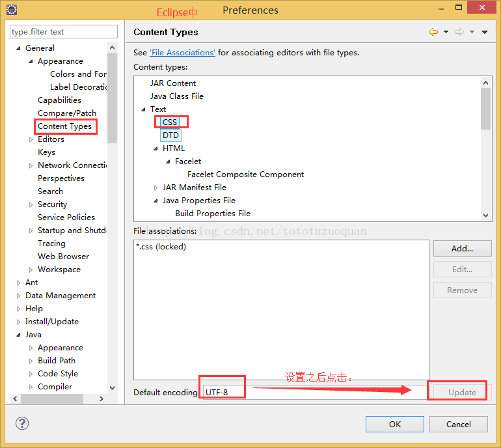Open the Web Browser preference page
501x448 pixels.
coord(63,257)
